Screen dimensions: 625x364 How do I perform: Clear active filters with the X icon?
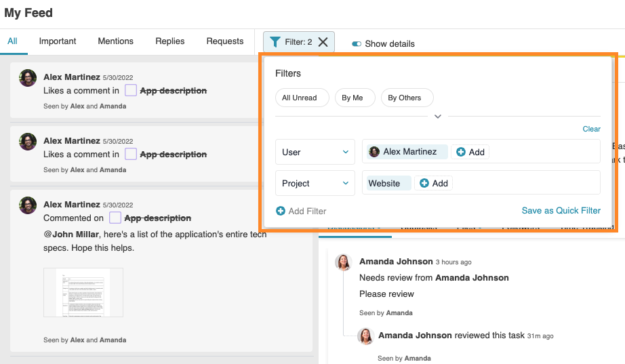(x=323, y=42)
